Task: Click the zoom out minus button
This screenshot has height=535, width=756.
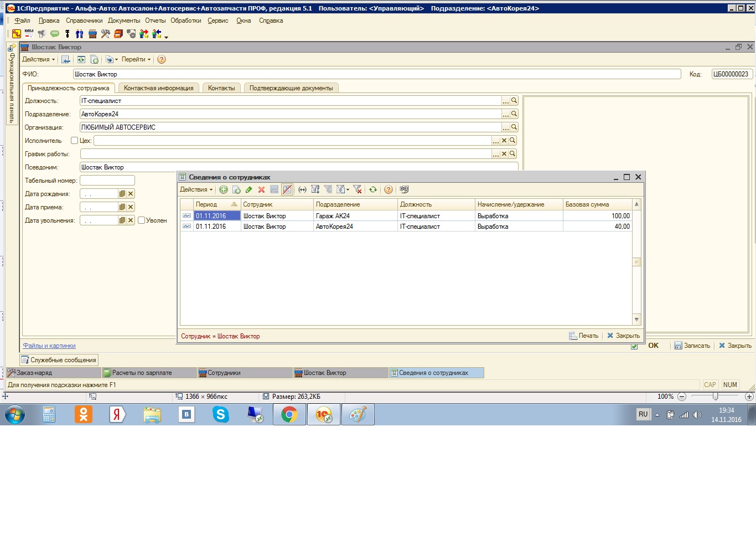Action: coord(682,397)
